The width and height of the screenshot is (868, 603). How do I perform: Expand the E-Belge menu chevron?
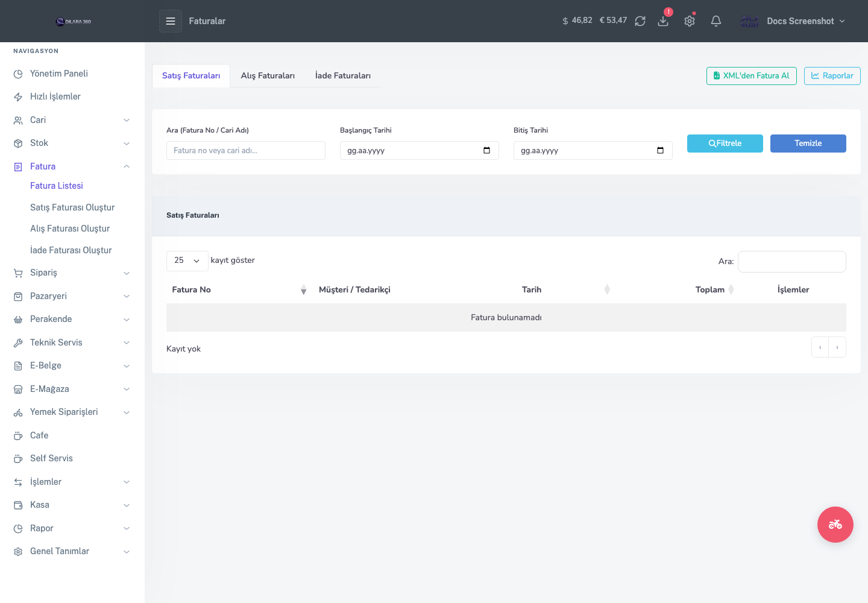point(127,366)
